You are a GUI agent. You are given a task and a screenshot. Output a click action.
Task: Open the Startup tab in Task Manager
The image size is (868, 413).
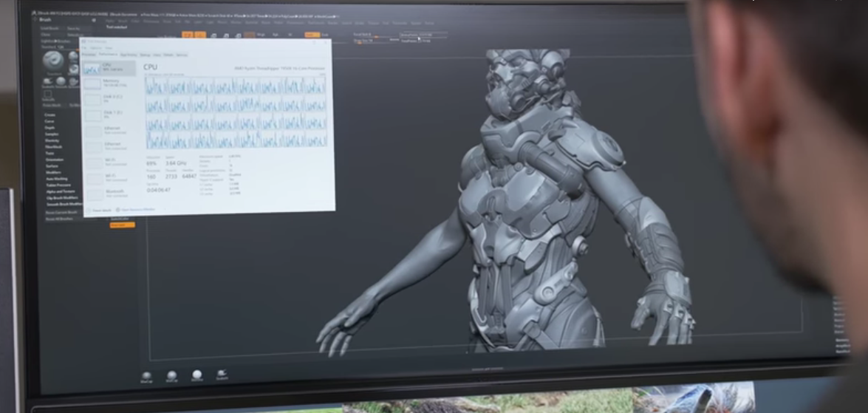[x=145, y=55]
